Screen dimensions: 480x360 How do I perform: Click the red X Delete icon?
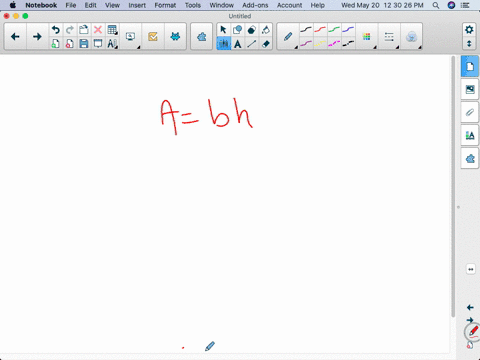pos(98,30)
